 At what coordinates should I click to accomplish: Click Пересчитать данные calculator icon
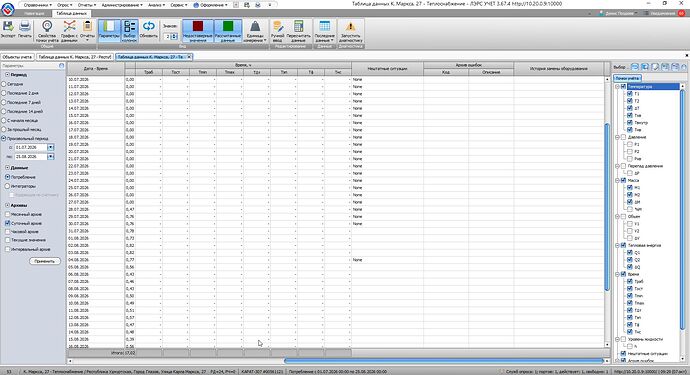[298, 31]
